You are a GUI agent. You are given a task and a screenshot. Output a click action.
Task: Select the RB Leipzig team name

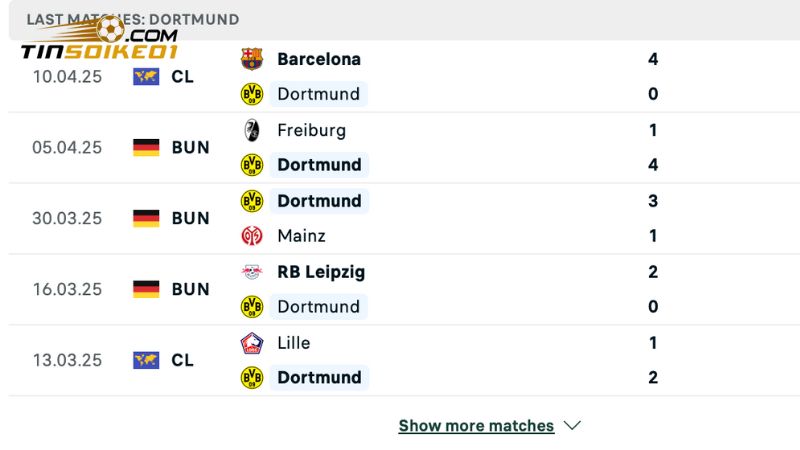[x=321, y=272]
